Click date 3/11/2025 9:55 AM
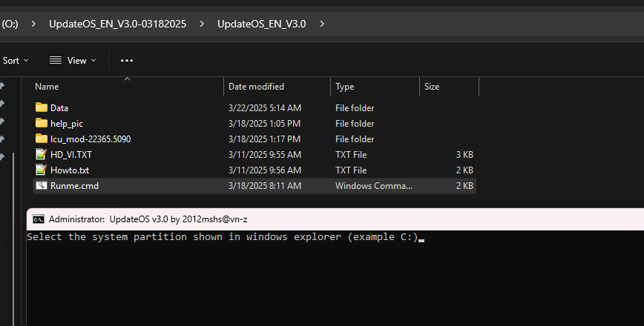This screenshot has width=644, height=326. pyautogui.click(x=265, y=155)
